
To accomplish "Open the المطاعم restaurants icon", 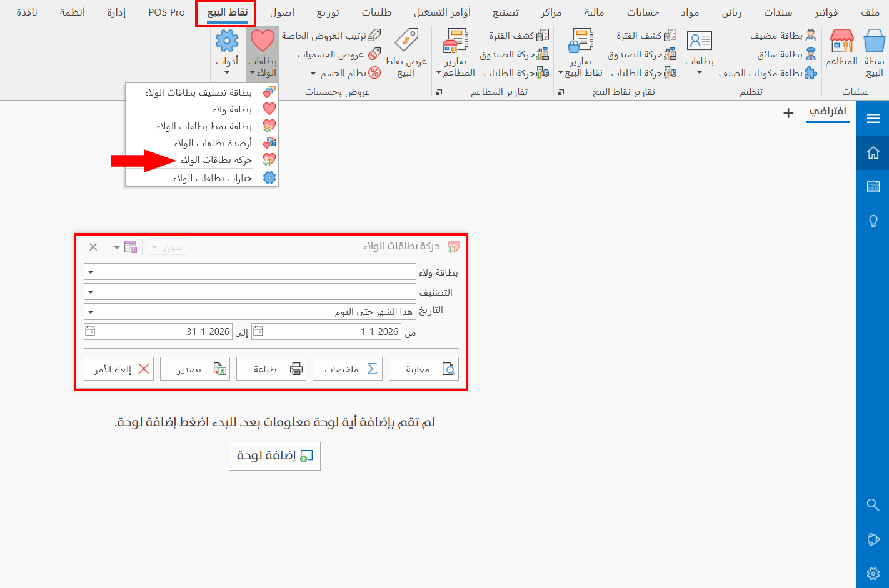I will point(841,48).
